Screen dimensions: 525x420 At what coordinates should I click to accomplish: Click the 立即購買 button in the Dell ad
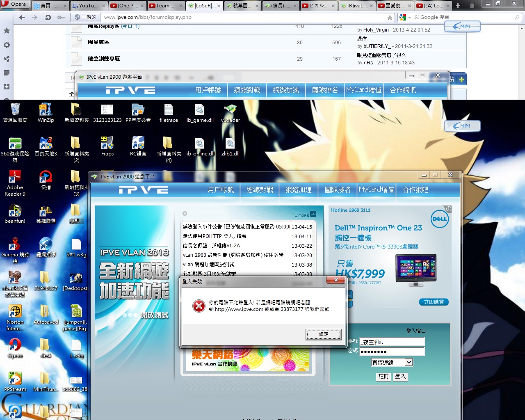pyautogui.click(x=434, y=302)
